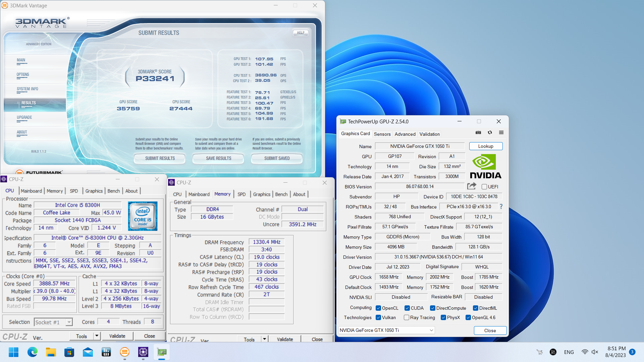Toggle OpenGL 4.6 checkbox

point(468,317)
